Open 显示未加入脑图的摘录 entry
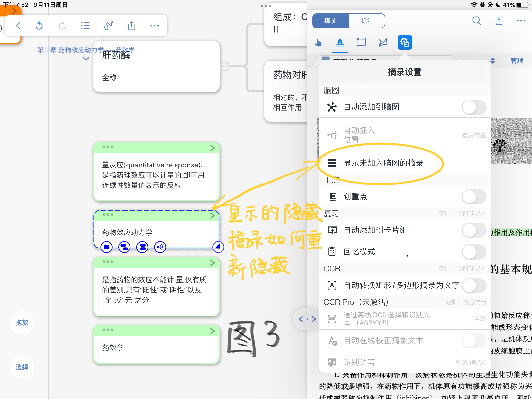 point(405,163)
